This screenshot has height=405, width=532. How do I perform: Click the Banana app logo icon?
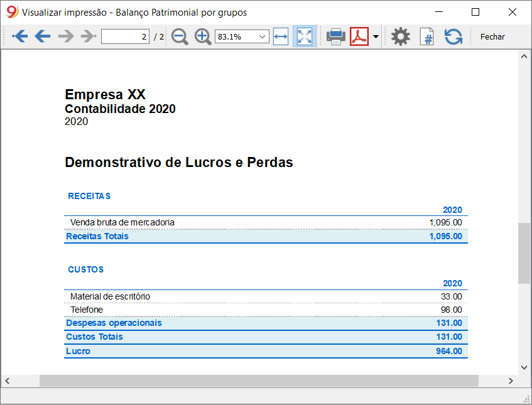coord(12,12)
